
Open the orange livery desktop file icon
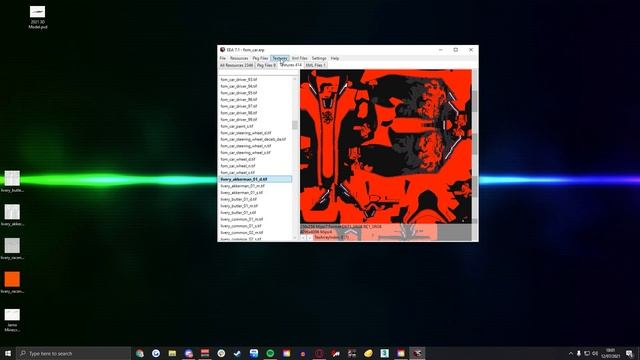pyautogui.click(x=12, y=282)
